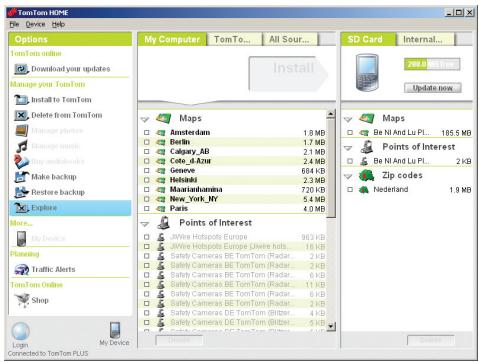Screen dimensions: 479x362
Task: Click the Maps icon in SD Card panel
Action: [x=367, y=118]
